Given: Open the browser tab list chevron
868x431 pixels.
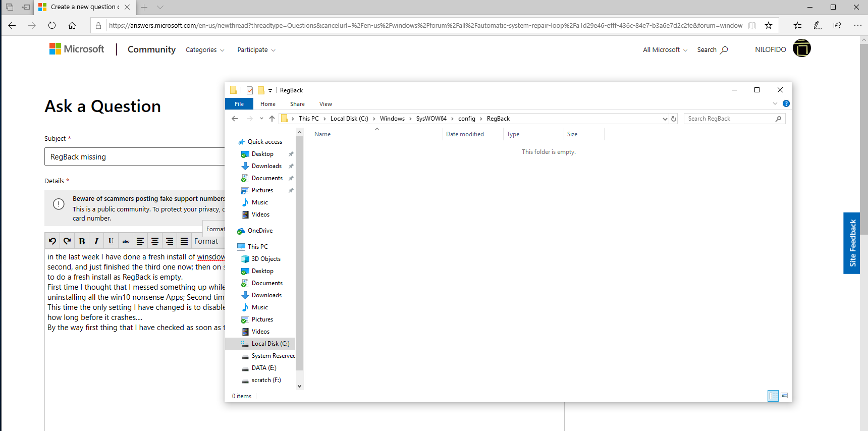Looking at the screenshot, I should coord(160,7).
